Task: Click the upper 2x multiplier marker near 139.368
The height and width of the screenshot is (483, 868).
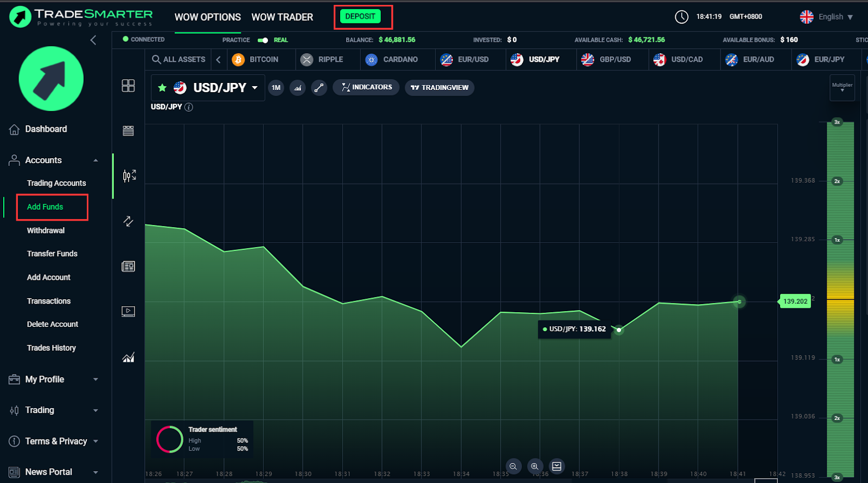Action: [837, 181]
